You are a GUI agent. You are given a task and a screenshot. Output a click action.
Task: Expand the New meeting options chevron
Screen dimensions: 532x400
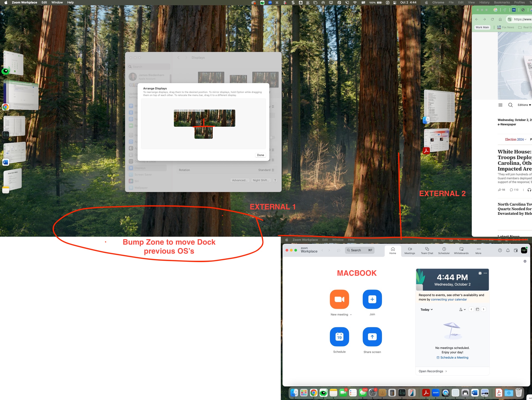pyautogui.click(x=351, y=315)
